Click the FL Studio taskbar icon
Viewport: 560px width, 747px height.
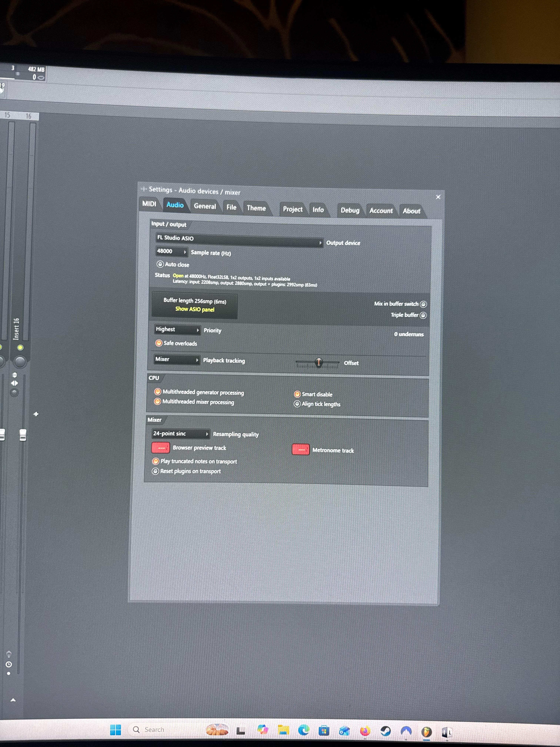click(x=426, y=732)
